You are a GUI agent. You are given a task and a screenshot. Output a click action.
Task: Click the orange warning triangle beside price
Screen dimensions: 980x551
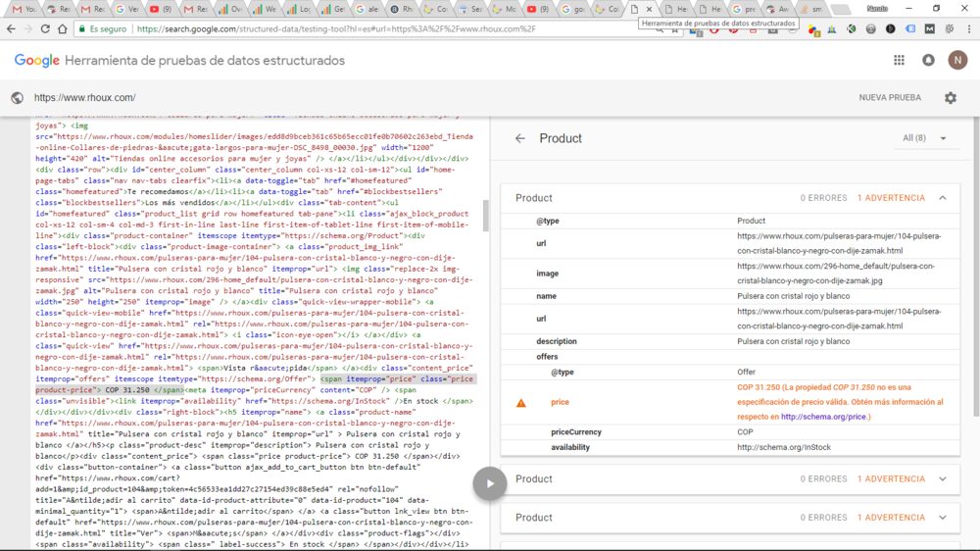click(x=521, y=402)
